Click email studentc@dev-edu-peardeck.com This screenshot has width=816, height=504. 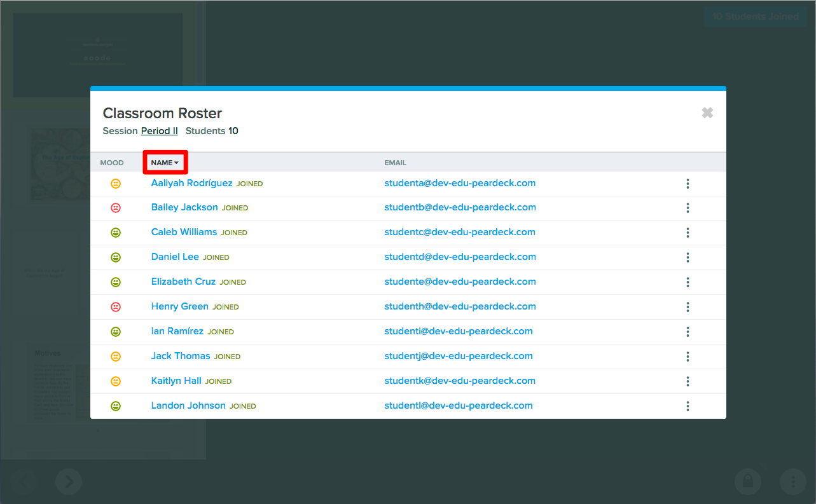tap(460, 232)
